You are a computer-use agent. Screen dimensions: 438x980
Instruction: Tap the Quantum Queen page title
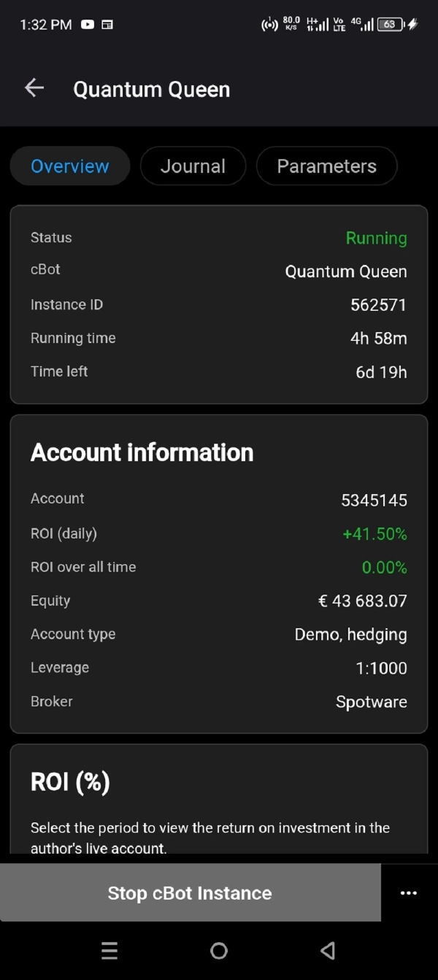(151, 89)
